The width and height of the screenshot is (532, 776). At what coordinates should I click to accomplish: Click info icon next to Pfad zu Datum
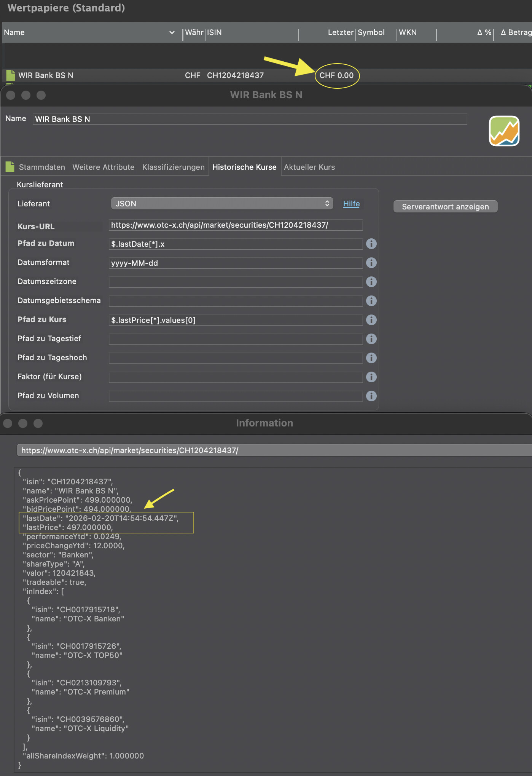(x=371, y=244)
